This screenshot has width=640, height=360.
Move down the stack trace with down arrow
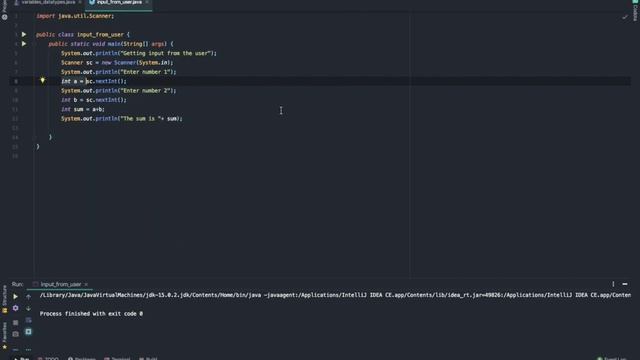[x=29, y=308]
